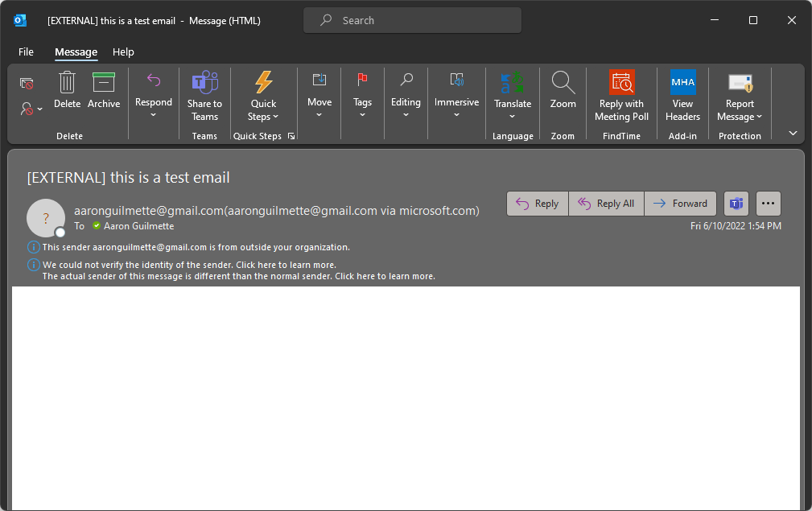This screenshot has width=812, height=511.
Task: Collapse the ribbon with the chevron
Action: 793,134
